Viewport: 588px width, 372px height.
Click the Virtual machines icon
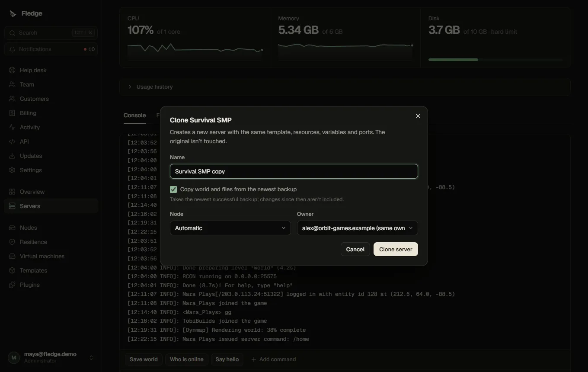tap(12, 256)
